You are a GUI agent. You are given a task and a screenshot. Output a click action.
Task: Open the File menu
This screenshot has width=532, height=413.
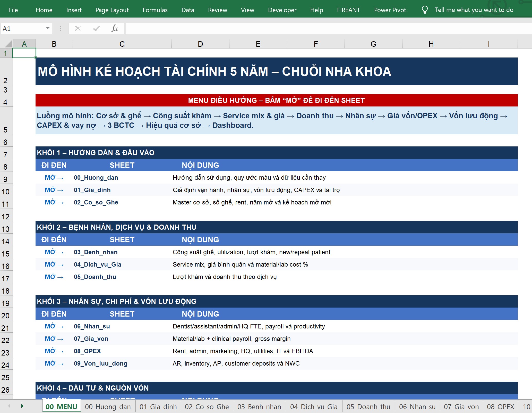[13, 10]
